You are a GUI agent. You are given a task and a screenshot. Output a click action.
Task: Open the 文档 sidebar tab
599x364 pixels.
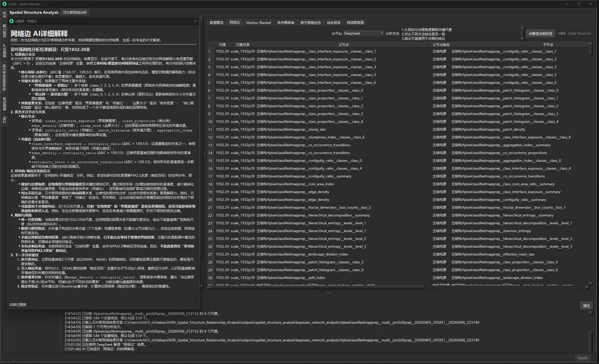click(x=4, y=120)
